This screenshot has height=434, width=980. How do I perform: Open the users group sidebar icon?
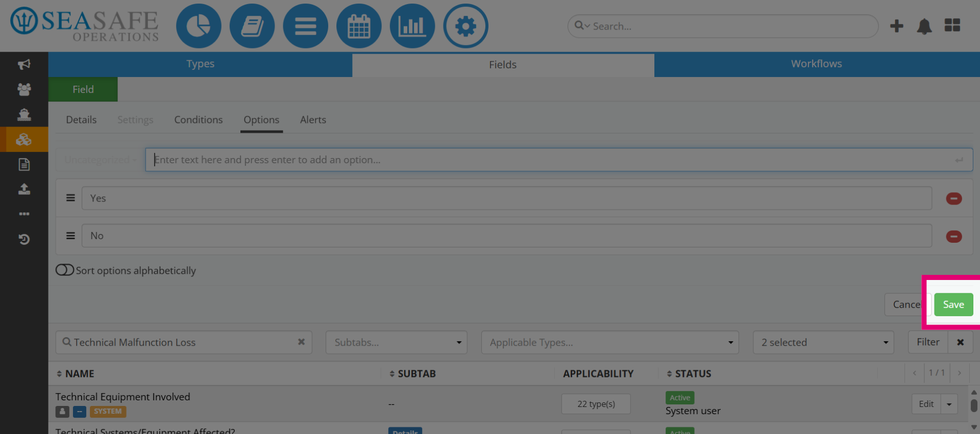24,89
